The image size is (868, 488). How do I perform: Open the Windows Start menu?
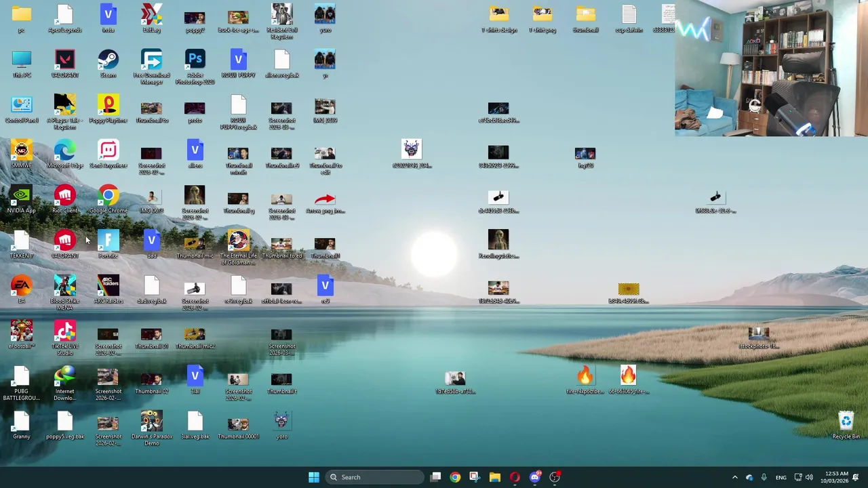coord(313,477)
